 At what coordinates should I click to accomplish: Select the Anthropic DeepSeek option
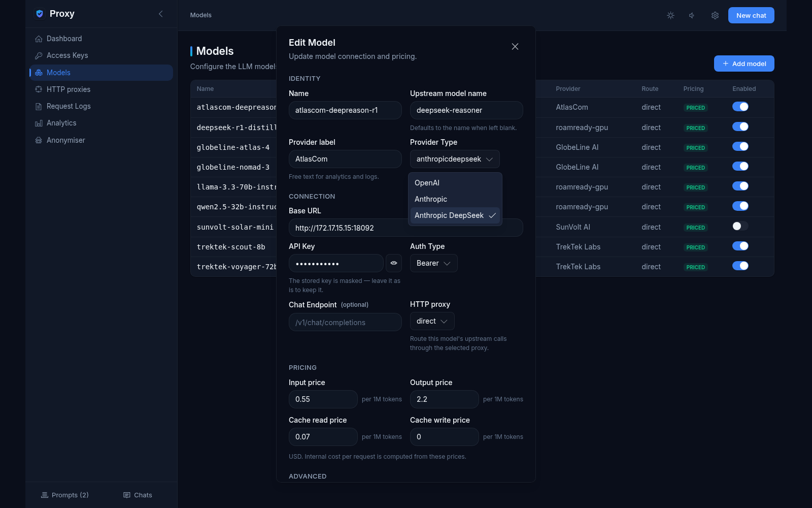click(455, 215)
